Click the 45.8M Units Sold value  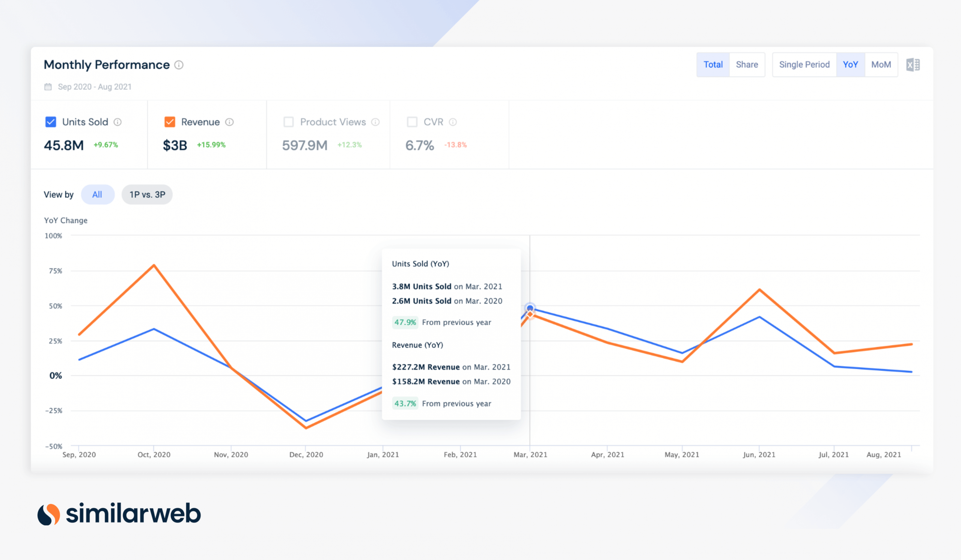click(x=64, y=145)
